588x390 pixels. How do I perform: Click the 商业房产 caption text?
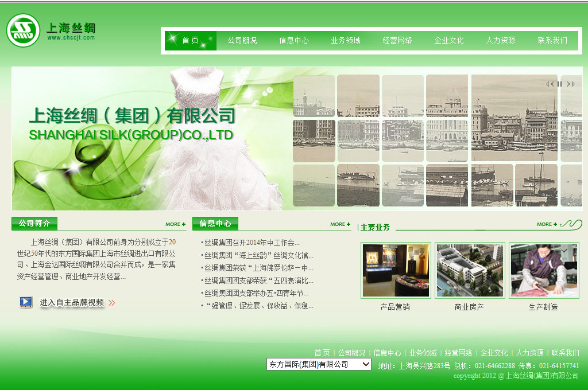coord(469,307)
